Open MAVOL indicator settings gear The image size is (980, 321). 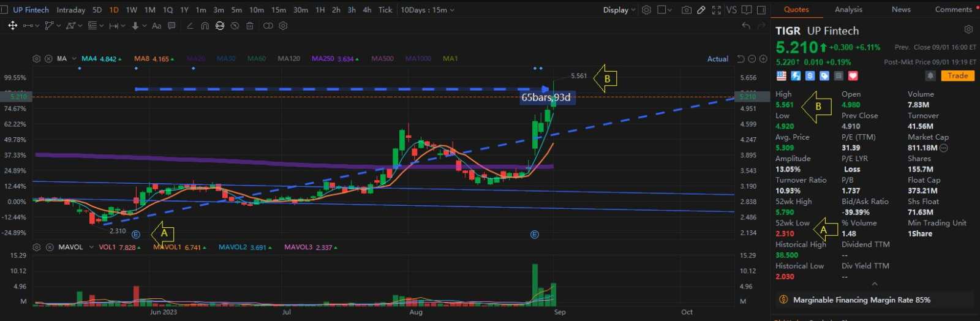pos(36,247)
